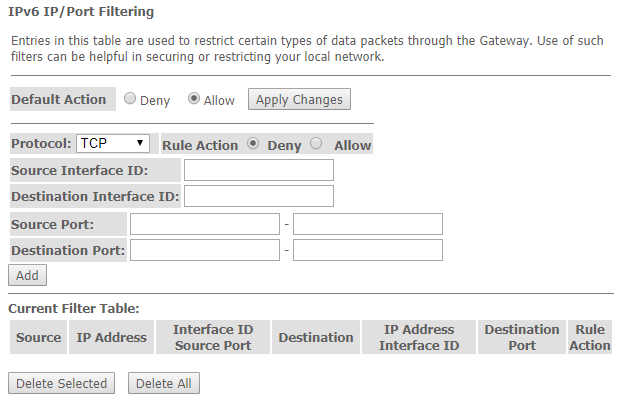
Task: Click the Source Port ending range field
Action: coord(368,224)
